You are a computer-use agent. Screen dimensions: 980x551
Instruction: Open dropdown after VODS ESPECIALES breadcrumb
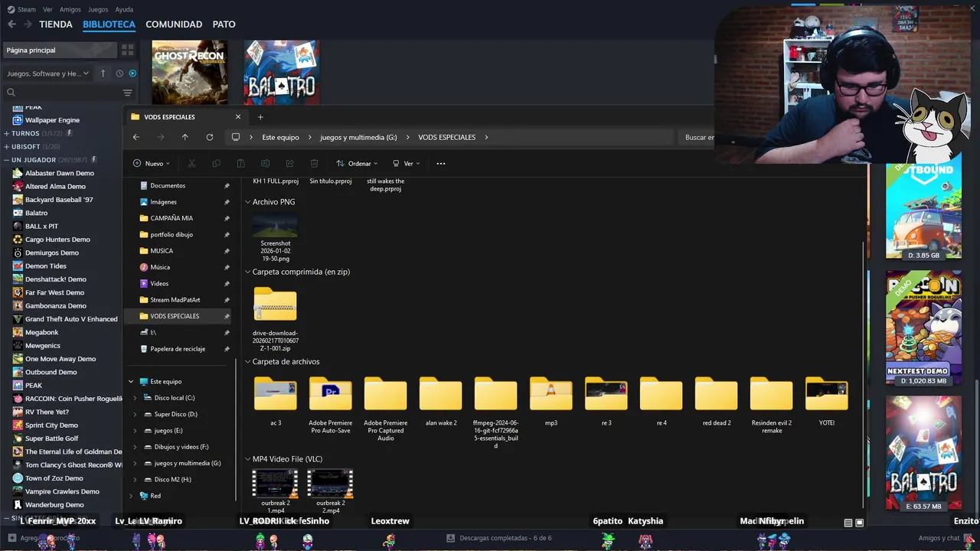tap(486, 137)
